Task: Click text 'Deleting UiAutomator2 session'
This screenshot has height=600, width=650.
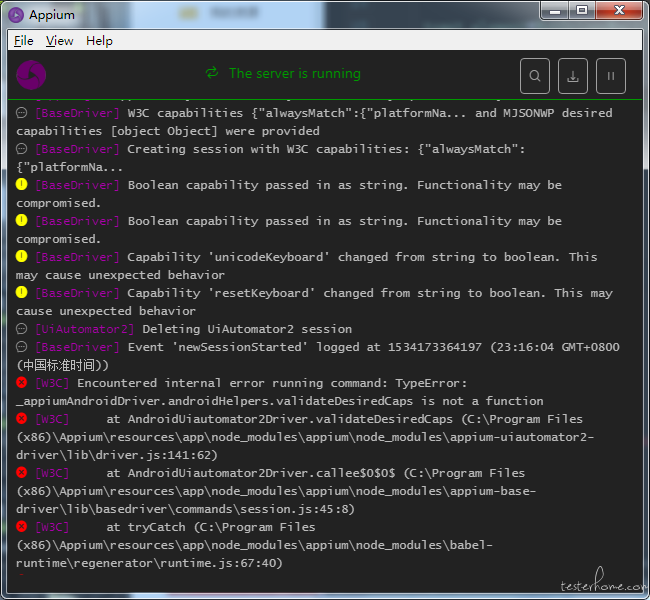Action: [247, 329]
